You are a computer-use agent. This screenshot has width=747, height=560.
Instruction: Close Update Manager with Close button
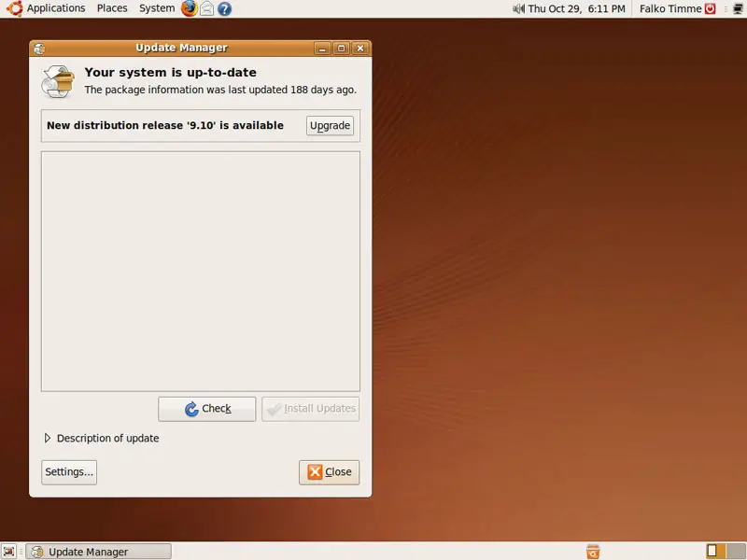[330, 472]
